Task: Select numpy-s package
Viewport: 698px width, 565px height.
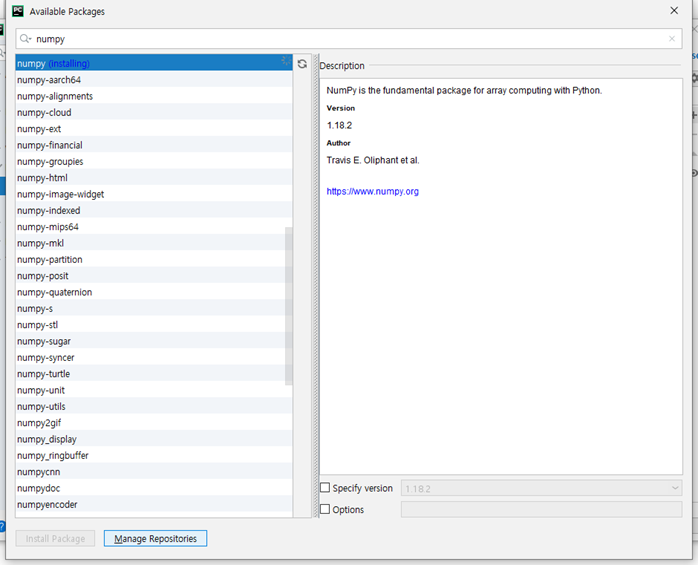Action: click(154, 308)
